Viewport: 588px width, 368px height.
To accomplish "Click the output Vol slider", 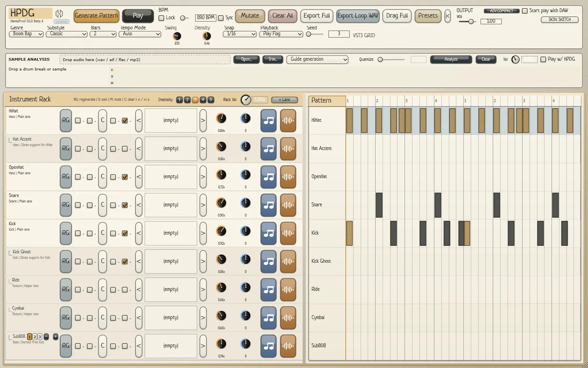I will pos(466,22).
